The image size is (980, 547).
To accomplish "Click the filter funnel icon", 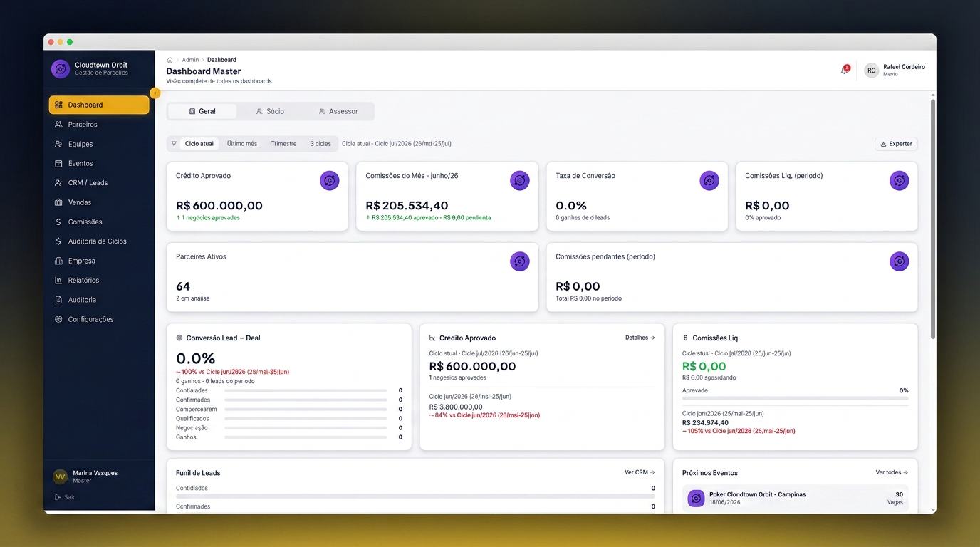I will coord(174,144).
